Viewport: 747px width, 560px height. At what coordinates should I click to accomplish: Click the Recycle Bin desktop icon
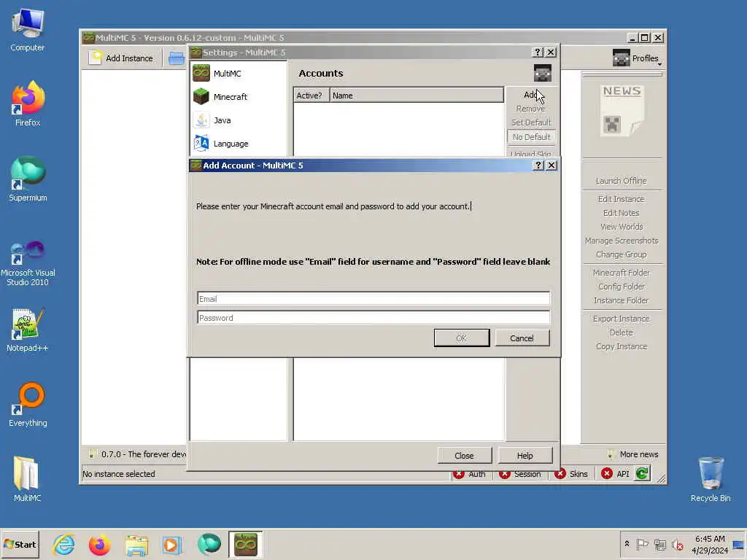(x=711, y=479)
